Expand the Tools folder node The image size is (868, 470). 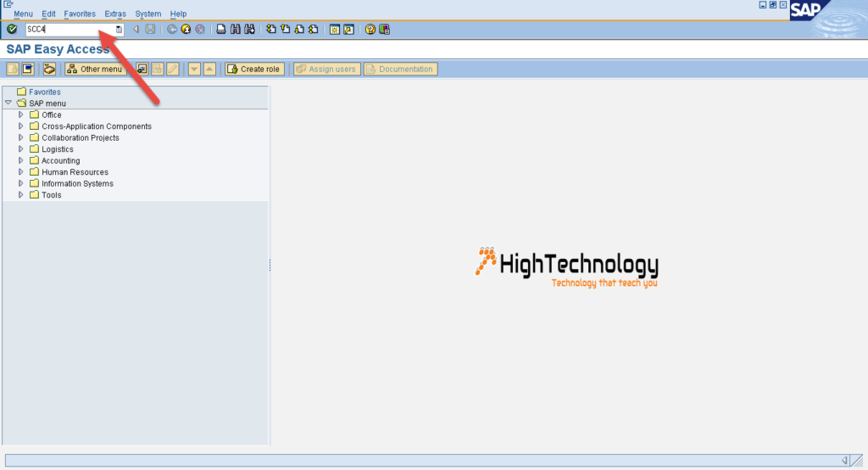[21, 194]
